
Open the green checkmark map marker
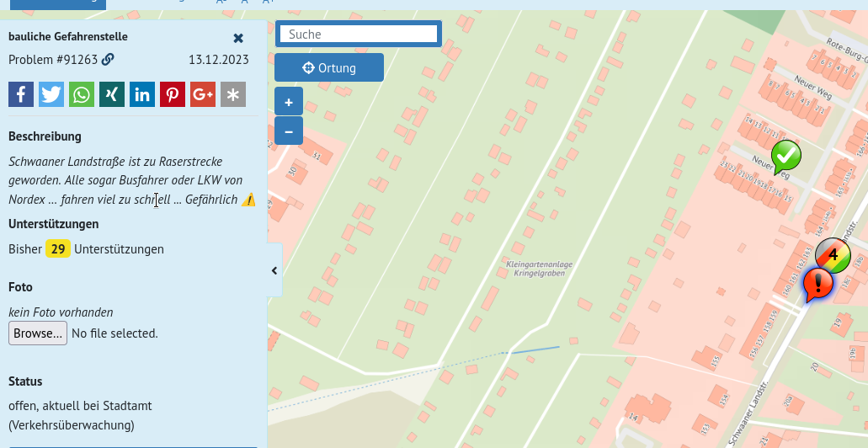coord(786,155)
